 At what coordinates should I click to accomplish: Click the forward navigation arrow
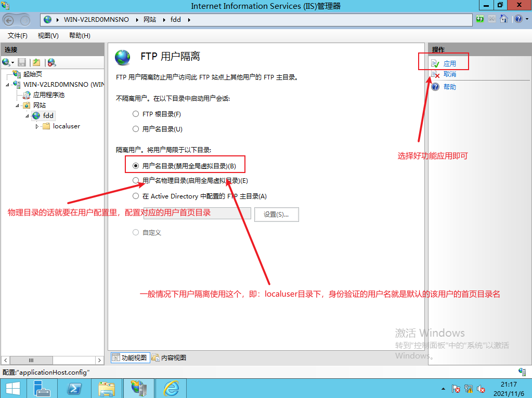pyautogui.click(x=25, y=20)
